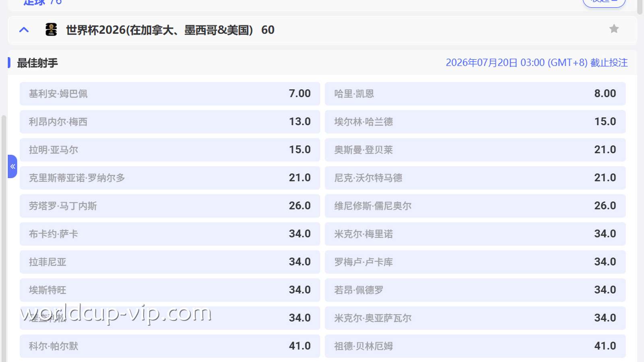Pick 利昂内尔·梅西 at odds 13.0
Image resolution: width=644 pixels, height=362 pixels.
click(x=169, y=121)
